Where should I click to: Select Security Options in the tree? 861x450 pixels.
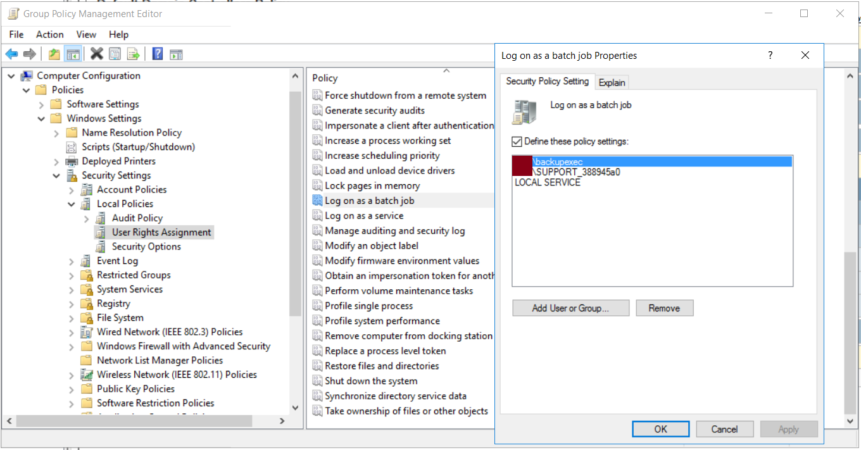[146, 246]
